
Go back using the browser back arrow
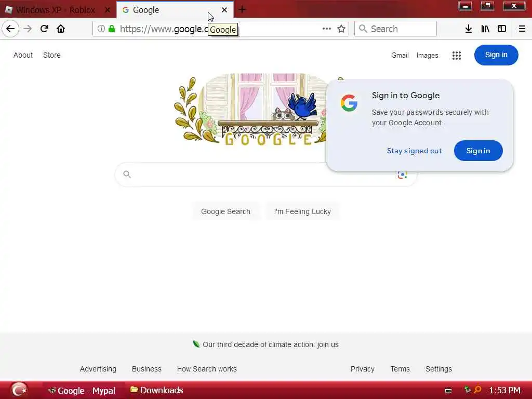coord(10,29)
